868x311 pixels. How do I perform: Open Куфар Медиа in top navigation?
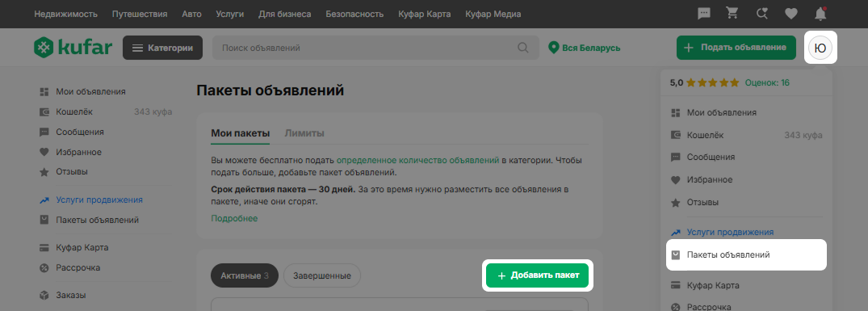click(x=493, y=14)
